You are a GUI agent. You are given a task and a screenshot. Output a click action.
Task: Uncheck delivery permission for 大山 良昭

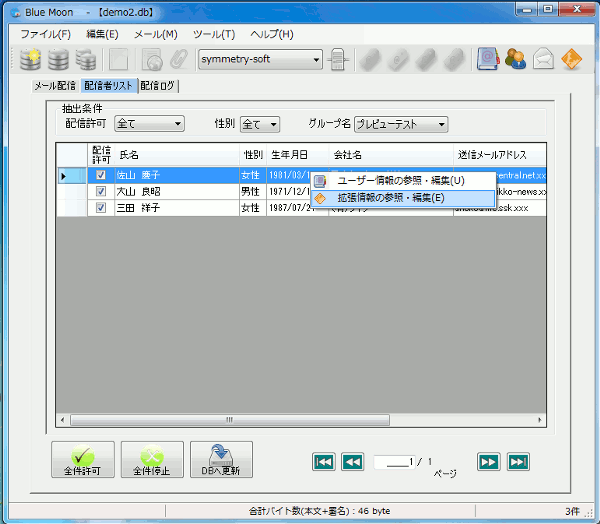coord(101,191)
